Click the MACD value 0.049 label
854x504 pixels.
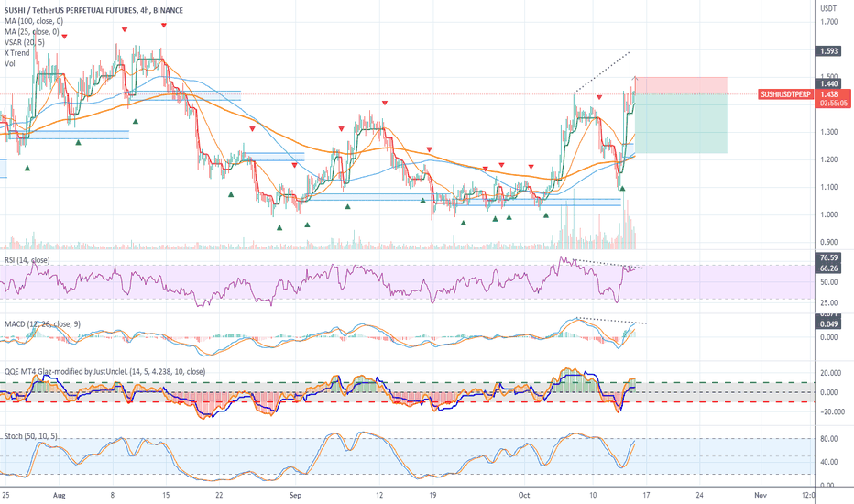pos(828,324)
